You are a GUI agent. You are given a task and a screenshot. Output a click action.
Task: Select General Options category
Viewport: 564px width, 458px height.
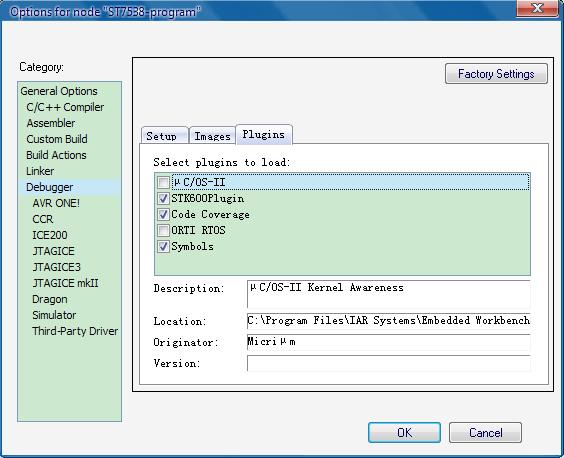(x=59, y=91)
